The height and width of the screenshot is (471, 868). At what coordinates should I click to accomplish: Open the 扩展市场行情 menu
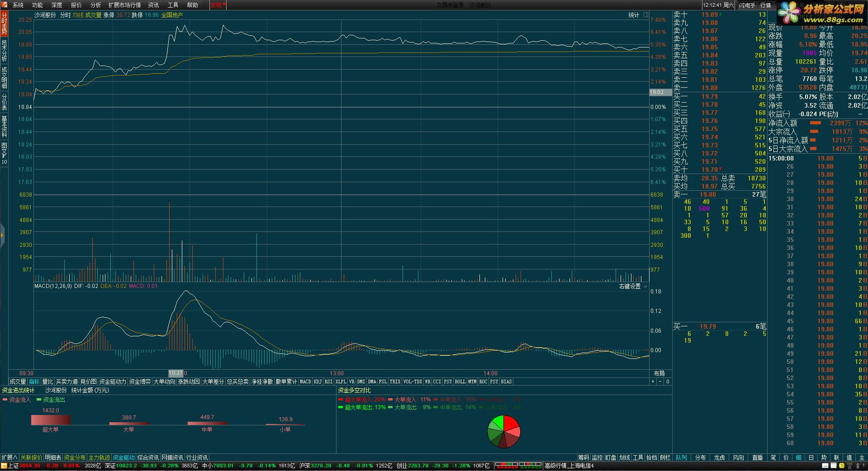coord(124,5)
